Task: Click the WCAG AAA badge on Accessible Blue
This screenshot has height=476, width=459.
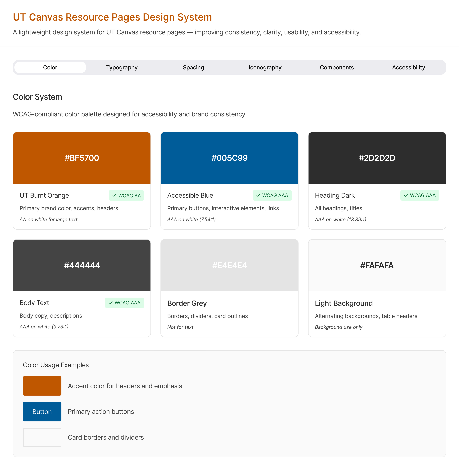Action: pyautogui.click(x=272, y=195)
